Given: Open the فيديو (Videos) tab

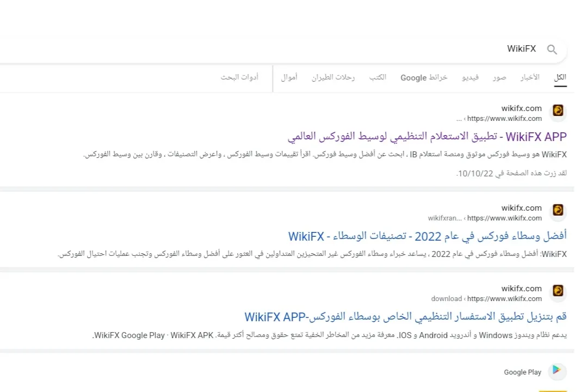Looking at the screenshot, I should coord(471,77).
